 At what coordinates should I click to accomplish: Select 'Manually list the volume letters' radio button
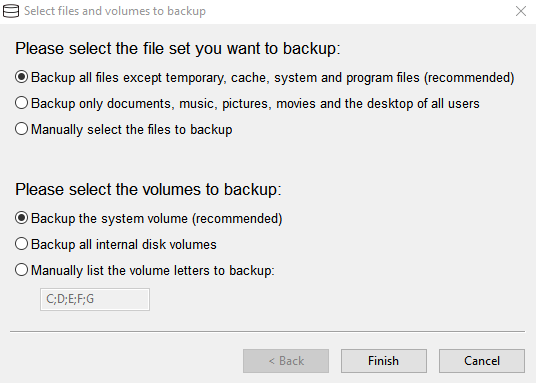21,269
